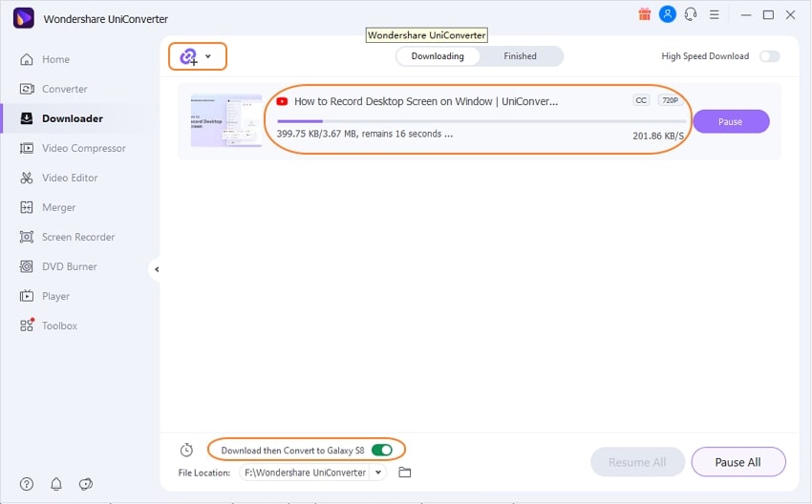Click the File Location path field
Image resolution: width=812 pixels, height=504 pixels.
(305, 472)
